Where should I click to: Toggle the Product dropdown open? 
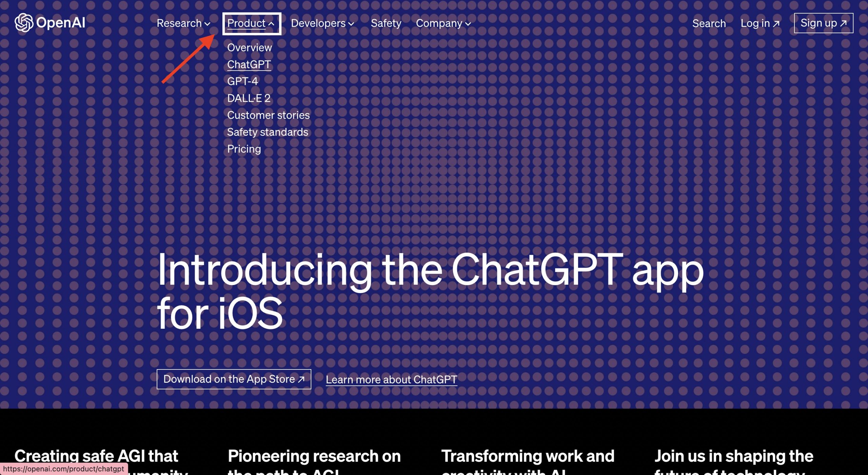click(251, 23)
